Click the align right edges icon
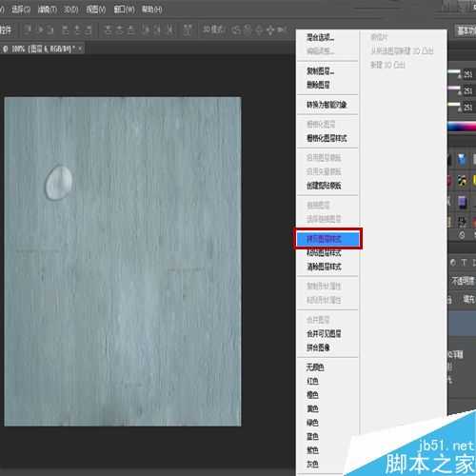476x476 pixels. coord(89,30)
